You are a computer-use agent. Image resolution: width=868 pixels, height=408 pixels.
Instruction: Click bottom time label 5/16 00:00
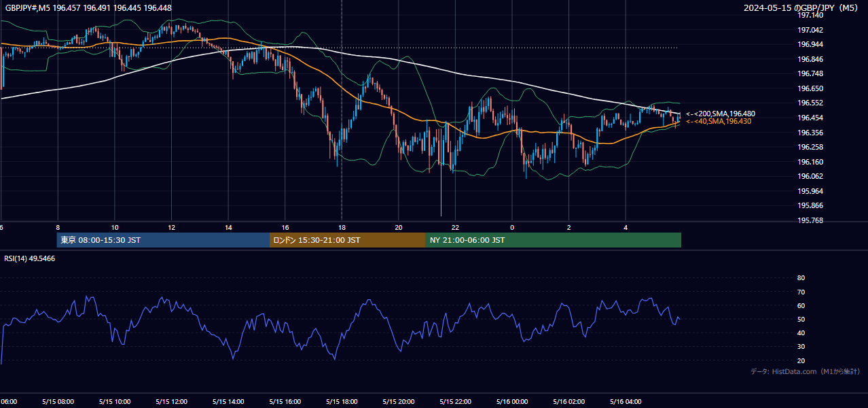(x=512, y=402)
